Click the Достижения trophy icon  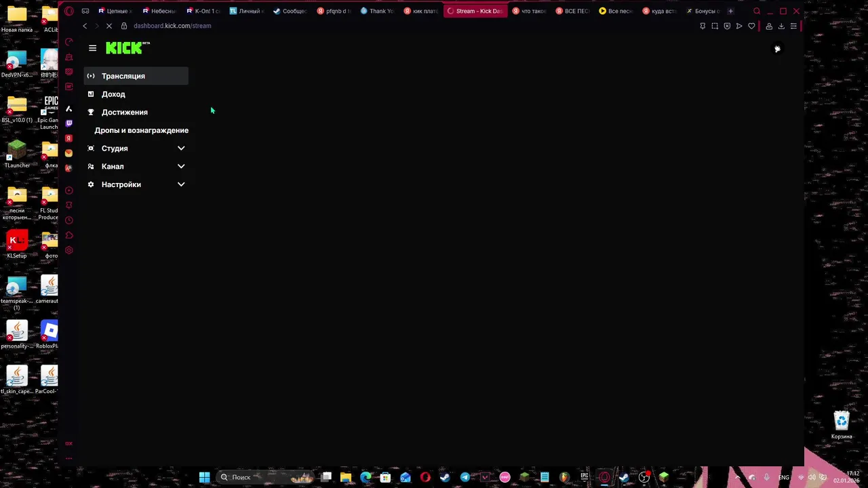point(91,112)
